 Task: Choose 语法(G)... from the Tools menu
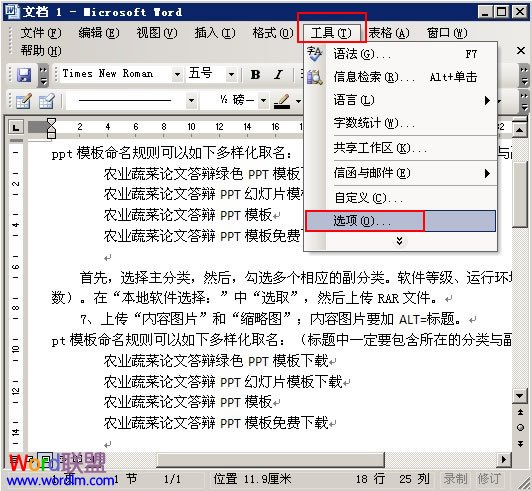click(x=400, y=54)
